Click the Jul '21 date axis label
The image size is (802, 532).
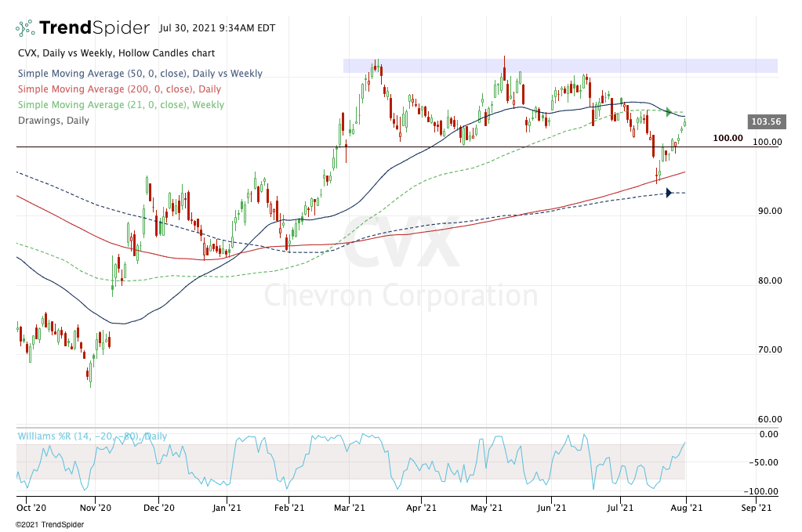click(620, 508)
